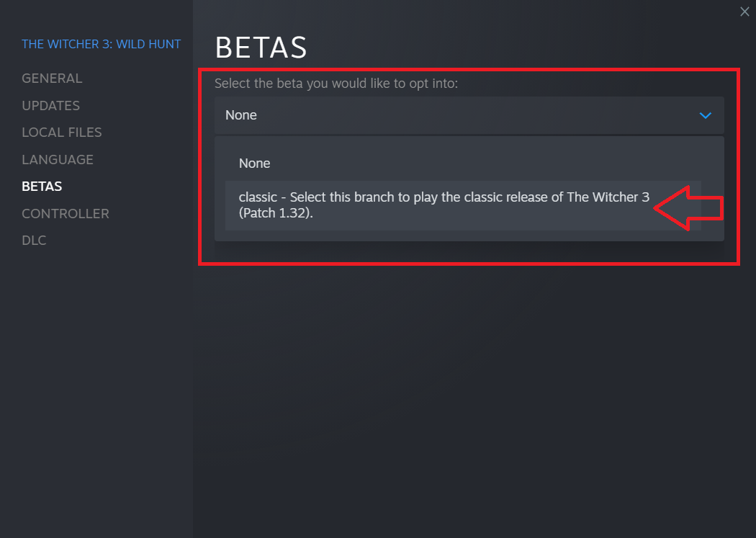Open the General settings section

(x=52, y=79)
